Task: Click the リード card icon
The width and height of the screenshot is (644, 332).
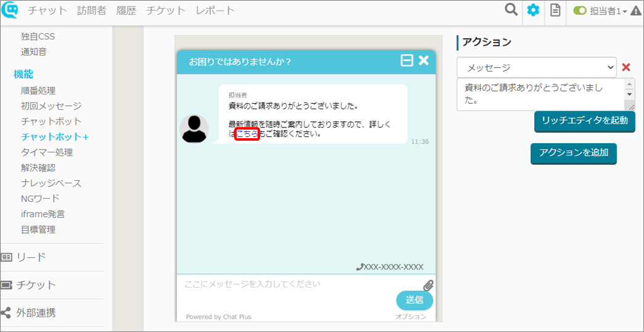Action: point(7,257)
